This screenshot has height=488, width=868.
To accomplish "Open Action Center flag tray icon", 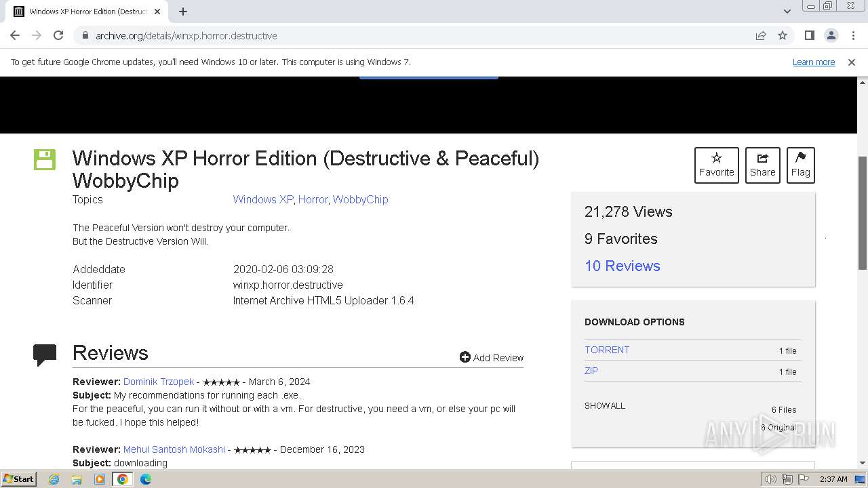I will click(803, 479).
